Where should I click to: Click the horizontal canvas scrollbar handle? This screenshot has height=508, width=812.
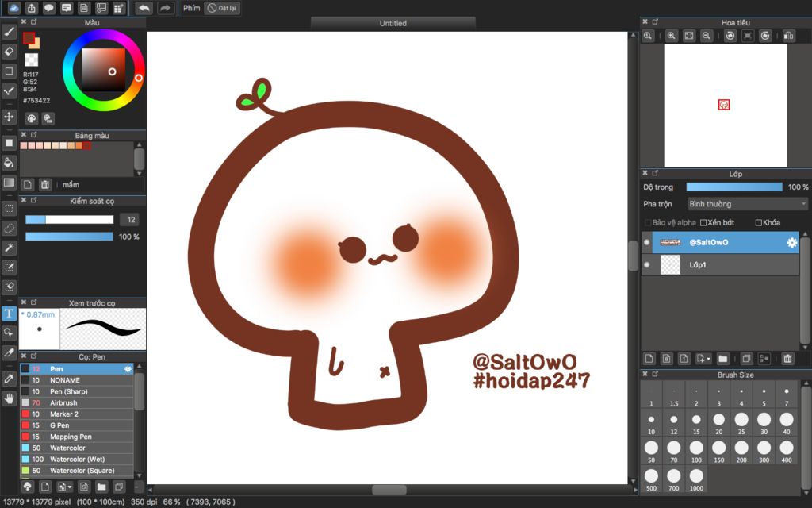(389, 490)
